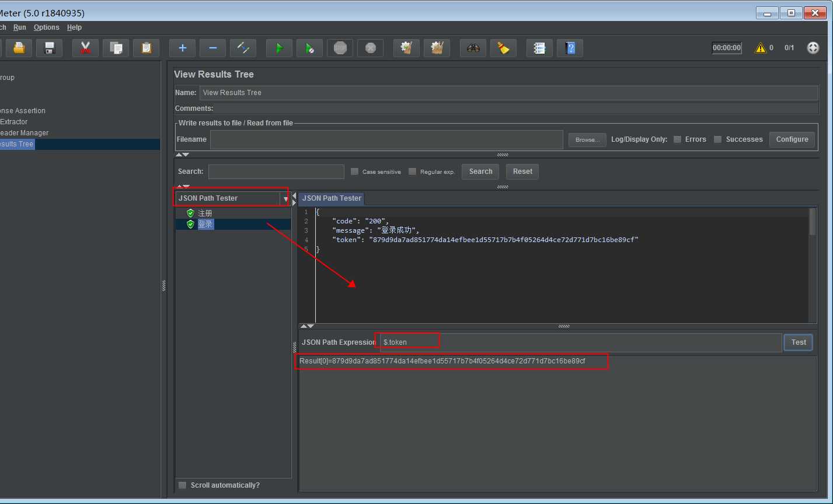Screen dimensions: 833x504
Task: Focus the JSON Path Expression field
Action: click(581, 342)
